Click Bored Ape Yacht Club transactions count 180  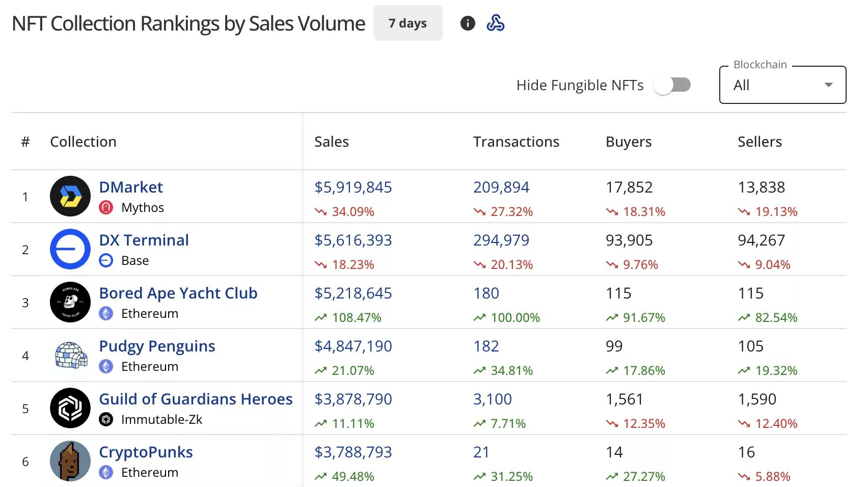[486, 293]
